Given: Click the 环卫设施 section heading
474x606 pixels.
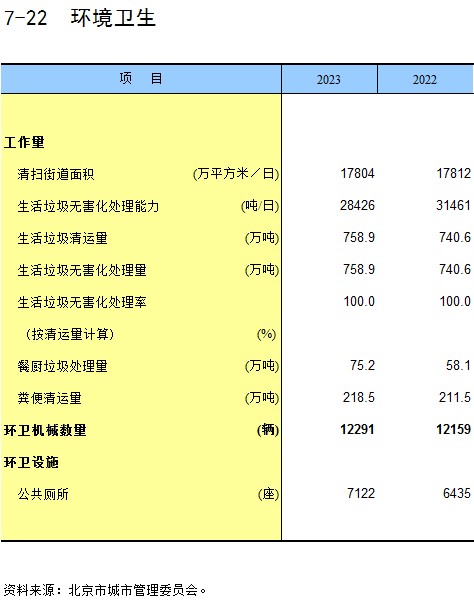Looking at the screenshot, I should click(x=31, y=462).
